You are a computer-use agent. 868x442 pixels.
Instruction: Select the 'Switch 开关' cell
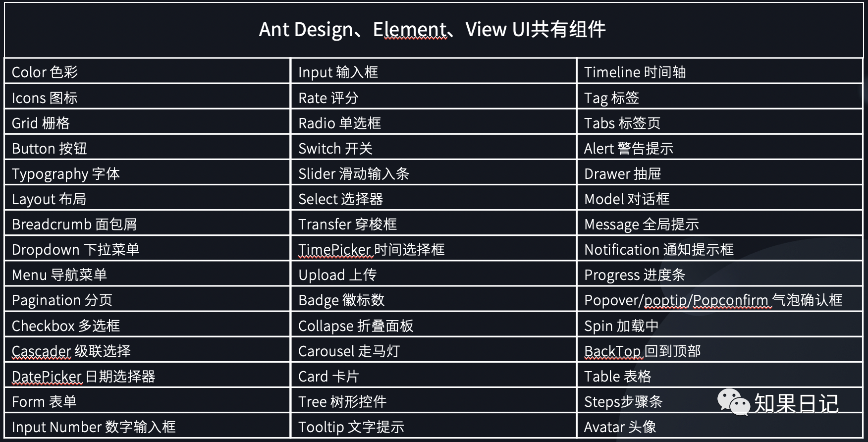point(434,148)
